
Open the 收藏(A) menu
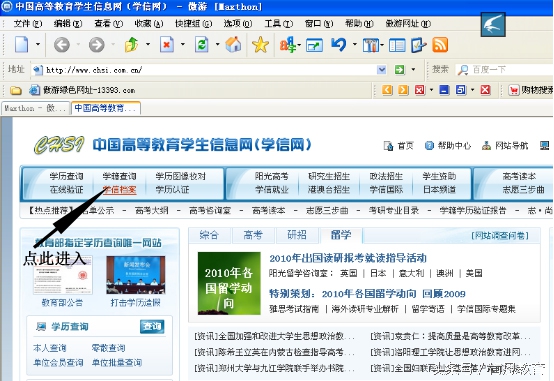[x=149, y=24]
